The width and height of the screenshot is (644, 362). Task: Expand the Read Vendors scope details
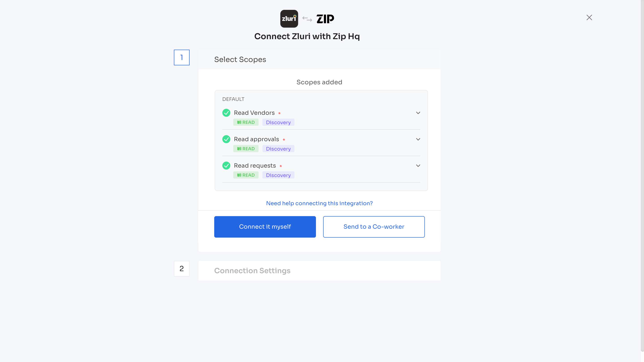[418, 113]
